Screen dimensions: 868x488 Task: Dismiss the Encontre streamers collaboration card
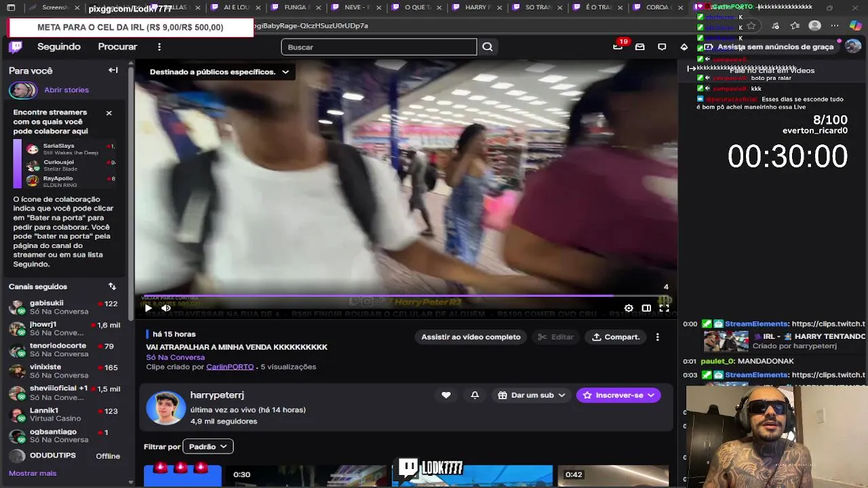pos(108,113)
